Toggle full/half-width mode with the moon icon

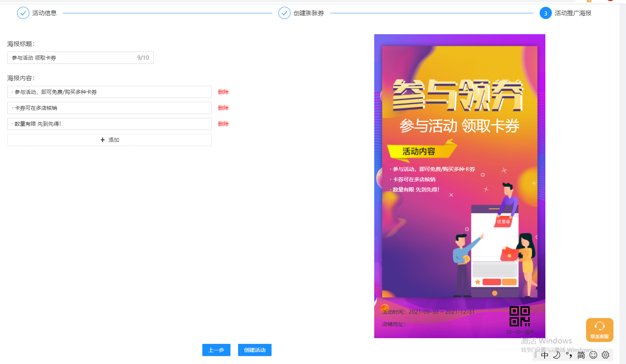pyautogui.click(x=556, y=355)
